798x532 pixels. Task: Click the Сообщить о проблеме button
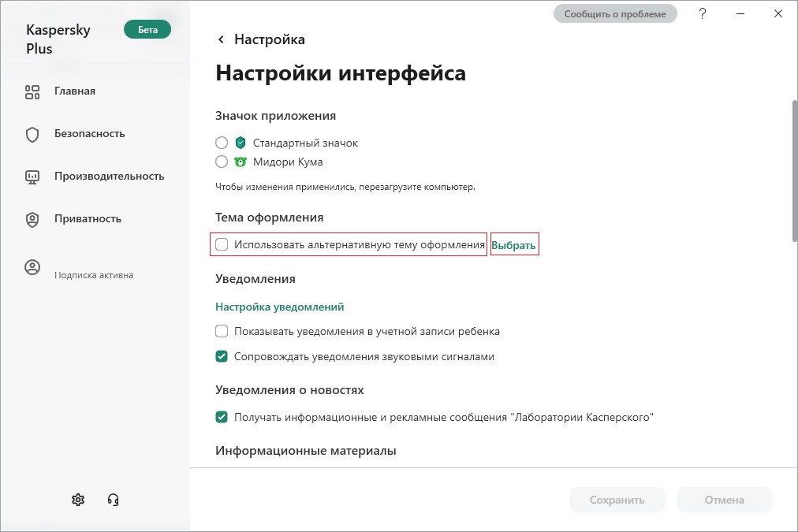[615, 13]
